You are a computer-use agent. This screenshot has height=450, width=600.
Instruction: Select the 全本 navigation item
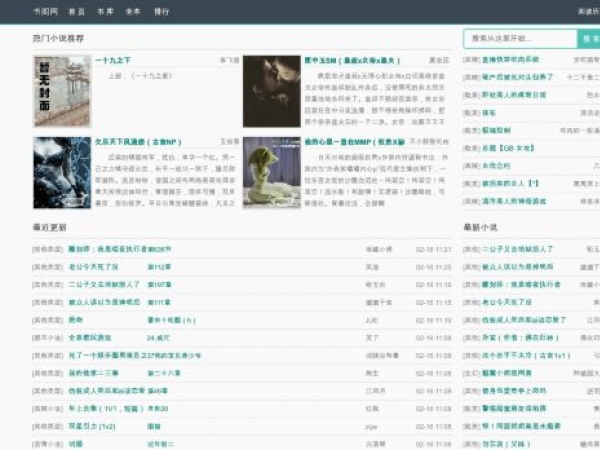(x=133, y=11)
